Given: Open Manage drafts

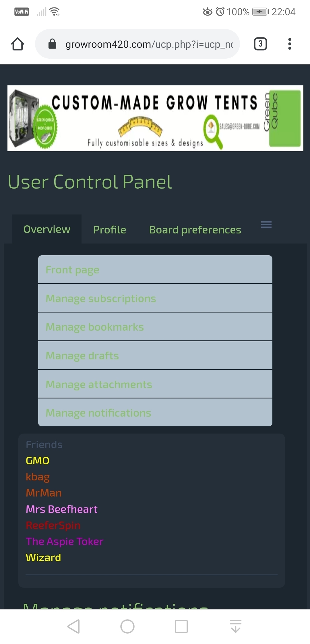Looking at the screenshot, I should pyautogui.click(x=82, y=356).
